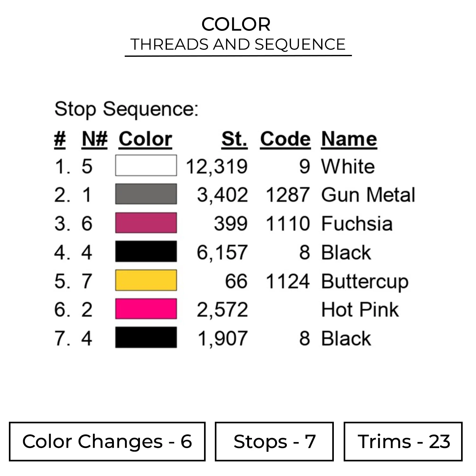This screenshot has height=476, width=476.
Task: Click the white color swatch
Action: point(146,165)
